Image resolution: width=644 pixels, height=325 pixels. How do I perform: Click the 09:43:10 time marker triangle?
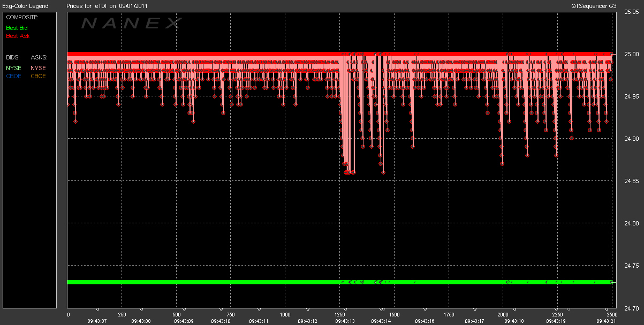pyautogui.click(x=221, y=309)
